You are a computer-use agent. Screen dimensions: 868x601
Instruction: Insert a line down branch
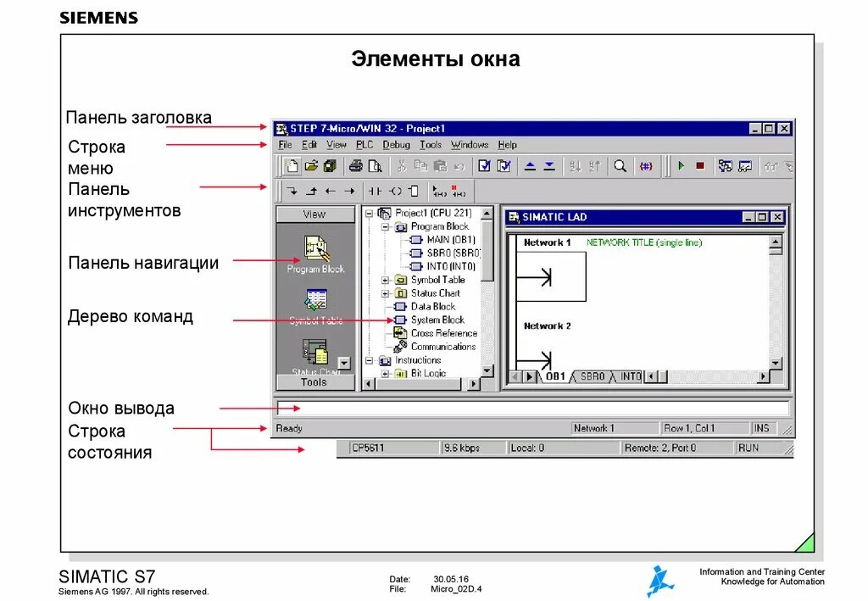click(292, 192)
